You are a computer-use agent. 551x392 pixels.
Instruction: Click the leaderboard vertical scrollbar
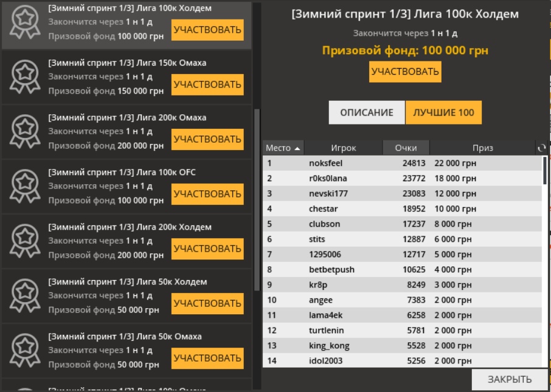point(545,171)
